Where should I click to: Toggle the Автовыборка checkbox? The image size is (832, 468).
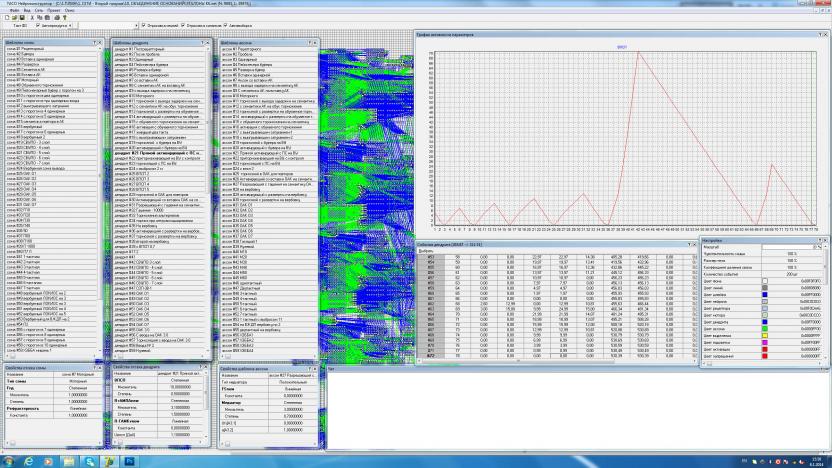(x=227, y=24)
